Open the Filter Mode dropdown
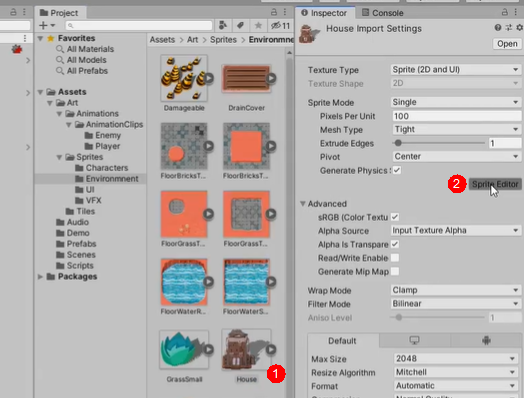Viewport: 524px width, 398px height. pos(456,303)
